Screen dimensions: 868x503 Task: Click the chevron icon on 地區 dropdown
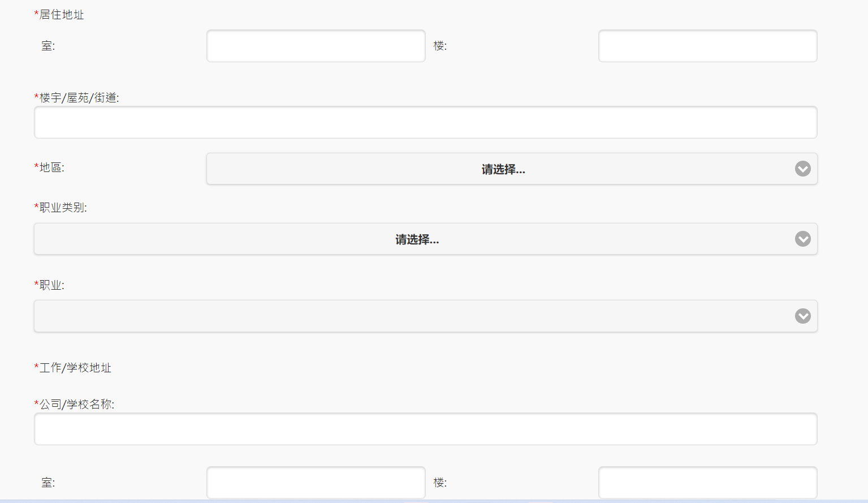pyautogui.click(x=802, y=169)
